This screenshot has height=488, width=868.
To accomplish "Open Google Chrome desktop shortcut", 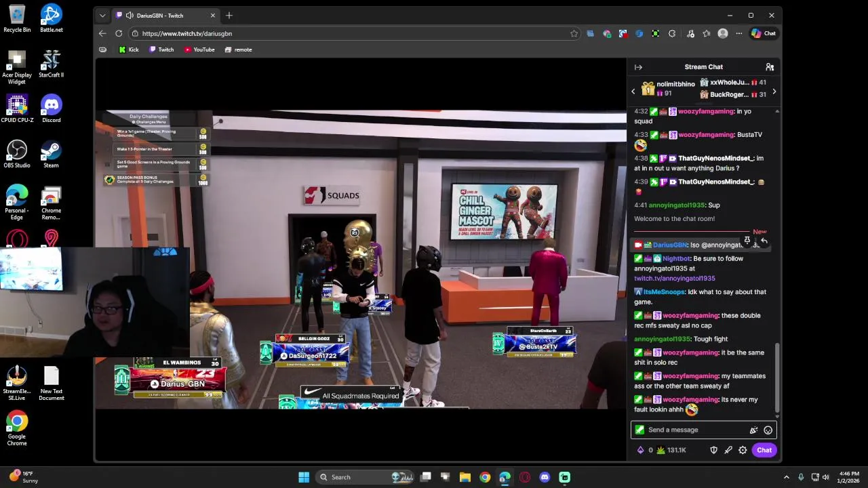I will (17, 428).
